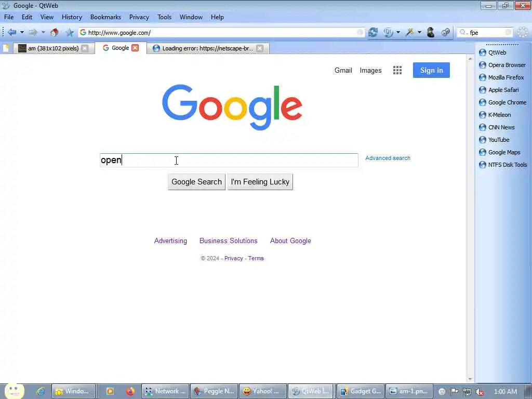Open the Terms footer link
532x399 pixels.
point(256,259)
